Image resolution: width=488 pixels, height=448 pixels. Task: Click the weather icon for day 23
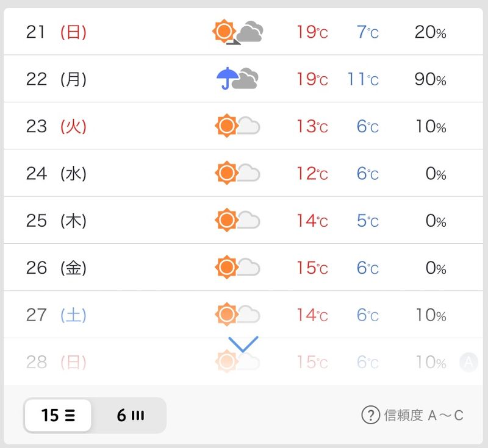click(238, 126)
